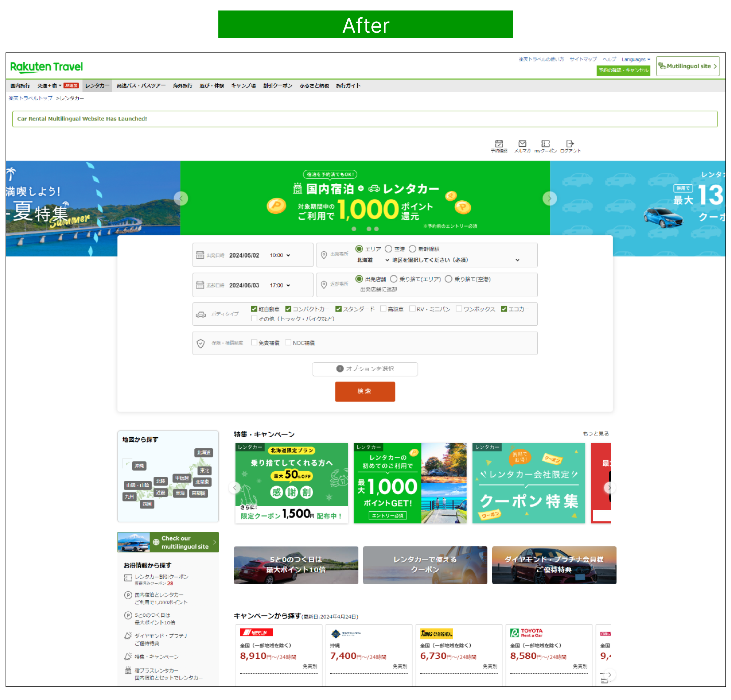
Task: Click the myクーポン ticket icon
Action: pyautogui.click(x=545, y=144)
